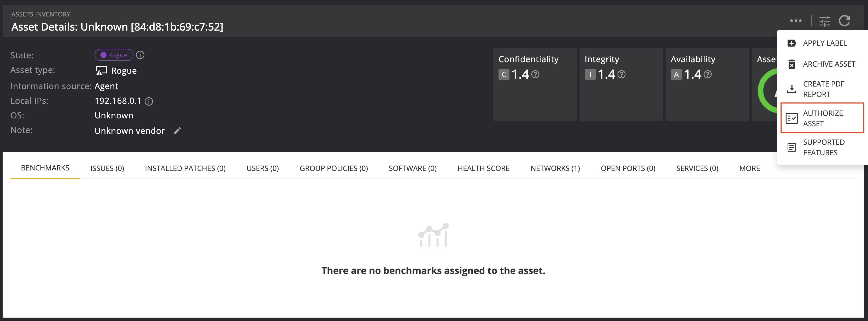Select Apply Label from the menu
This screenshot has height=321, width=868.
[825, 43]
